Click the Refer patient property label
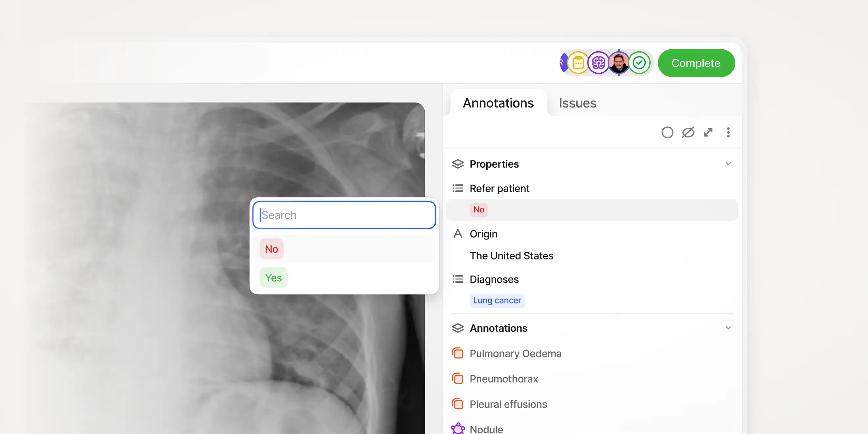 pyautogui.click(x=499, y=188)
